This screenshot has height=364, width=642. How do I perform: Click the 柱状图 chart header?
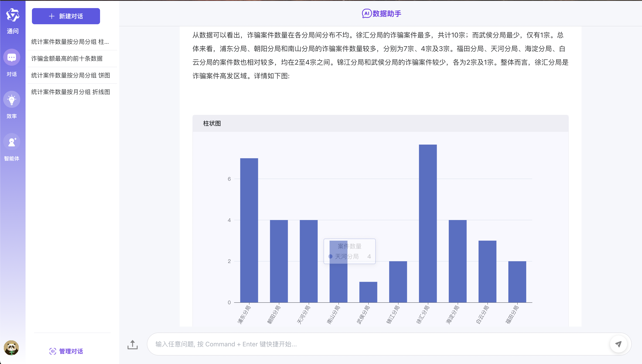tap(212, 124)
